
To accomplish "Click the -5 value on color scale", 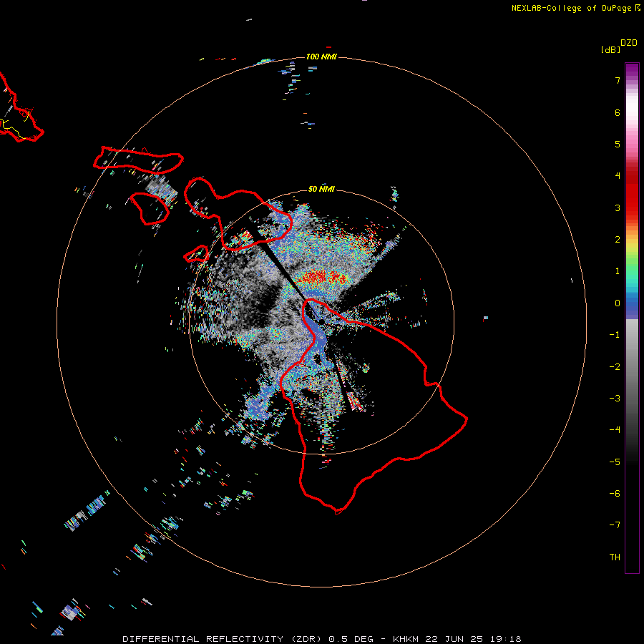I will [x=615, y=462].
